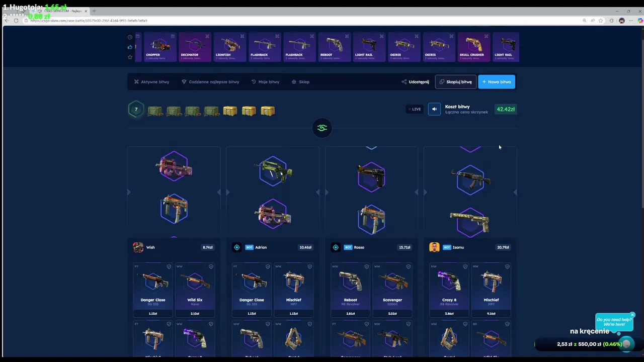Select the star favorites drops icon
The height and width of the screenshot is (362, 644).
130,57
